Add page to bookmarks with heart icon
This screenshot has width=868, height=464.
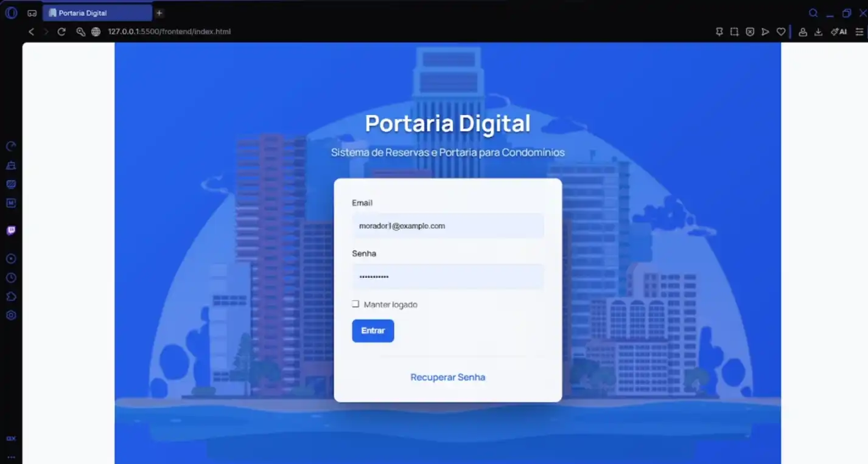point(781,32)
